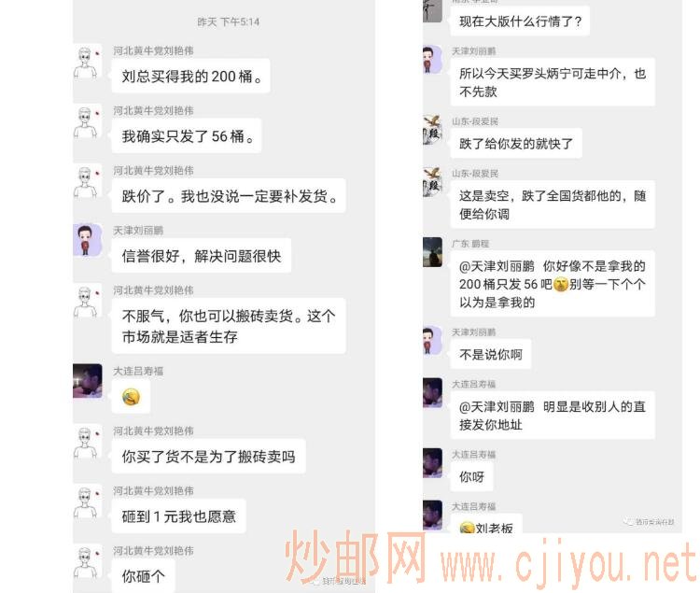The image size is (700, 593).
Task: Tap sender name 河北黄牛党刘艳伟 above first message
Action: coord(153,50)
